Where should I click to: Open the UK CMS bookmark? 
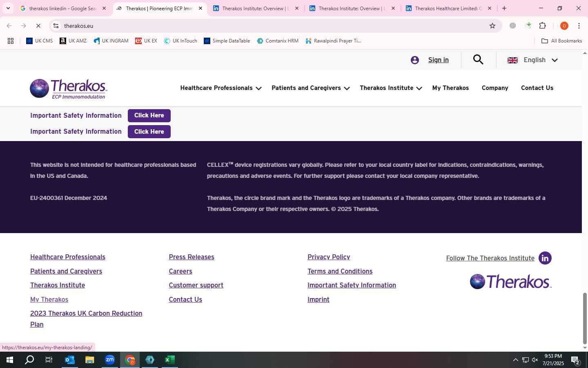[40, 41]
